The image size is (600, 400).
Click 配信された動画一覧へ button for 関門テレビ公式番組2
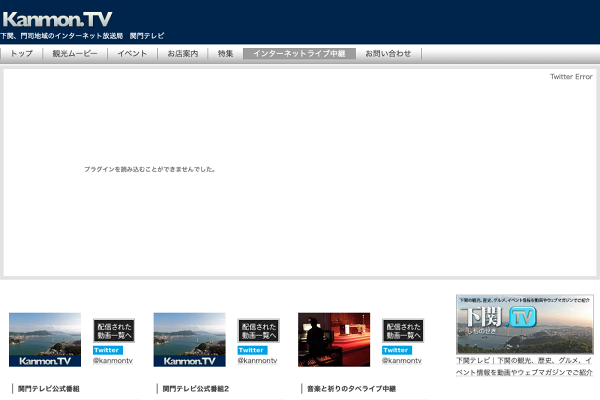click(x=259, y=331)
